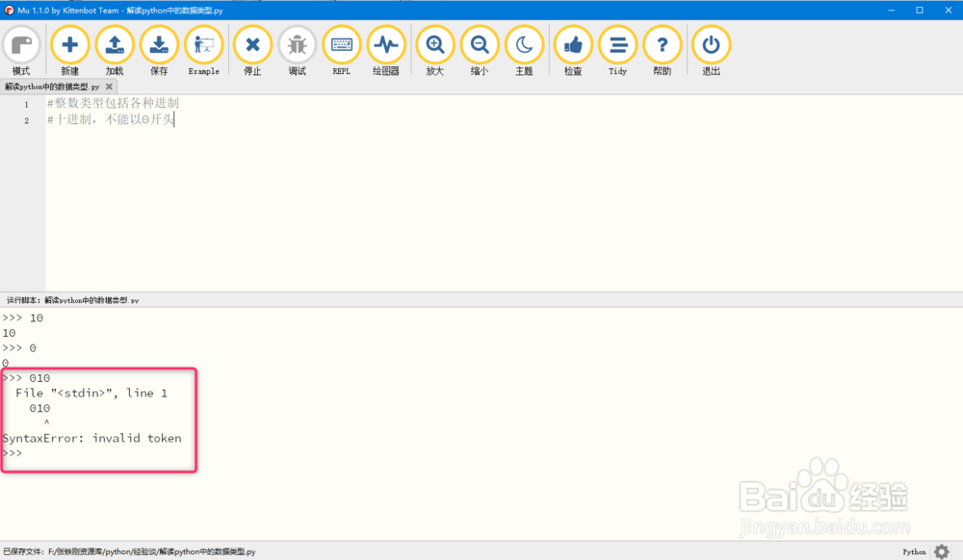
Task: Click code line 1 comment text
Action: click(x=113, y=103)
